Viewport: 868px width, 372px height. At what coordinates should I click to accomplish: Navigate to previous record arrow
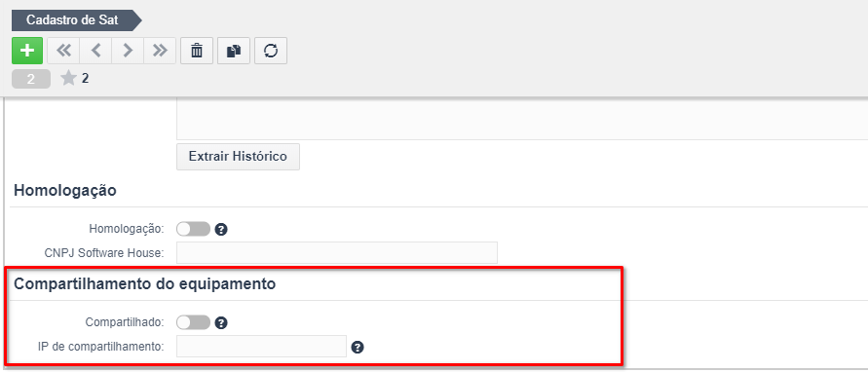[x=95, y=51]
